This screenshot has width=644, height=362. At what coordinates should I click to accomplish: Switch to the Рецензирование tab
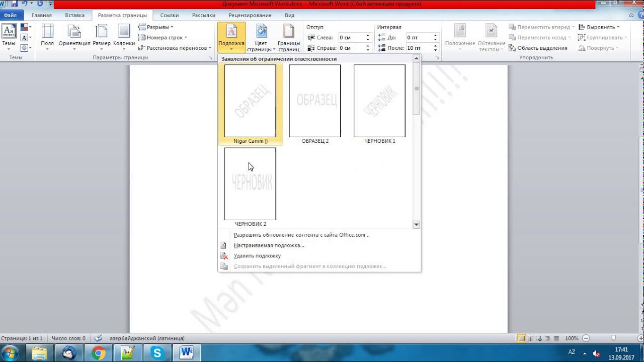tap(250, 15)
